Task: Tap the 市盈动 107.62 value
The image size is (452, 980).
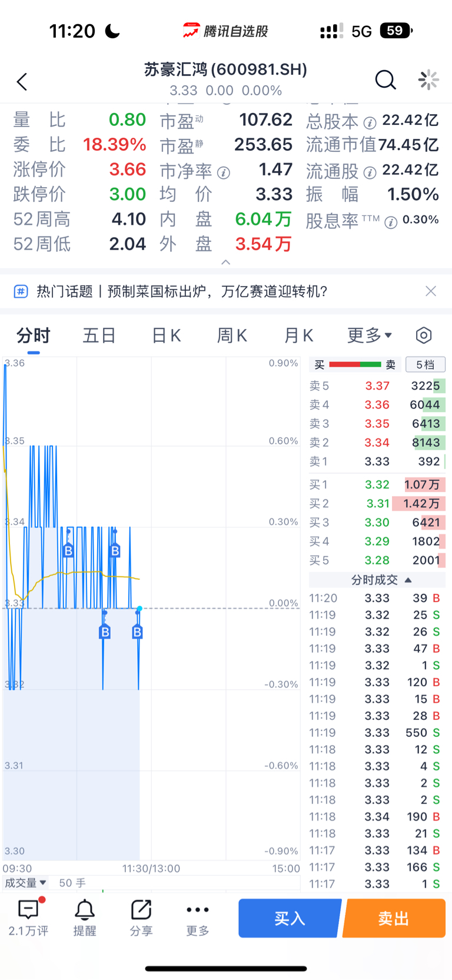Action: pyautogui.click(x=266, y=120)
